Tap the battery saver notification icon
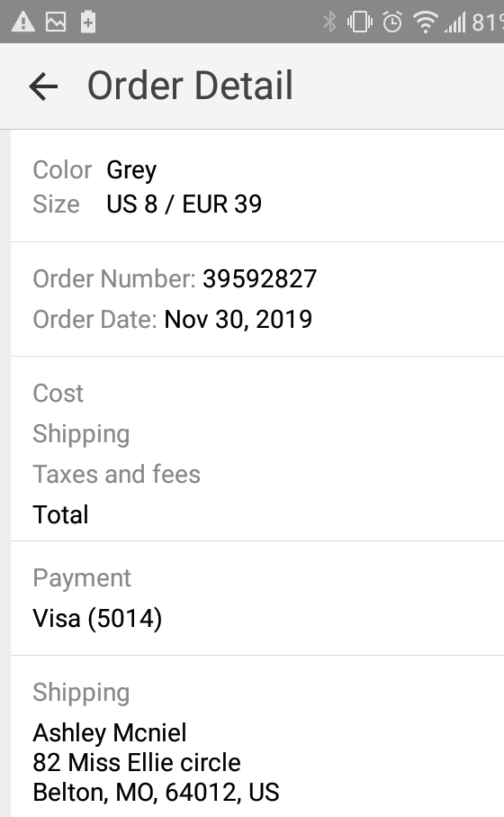Image resolution: width=504 pixels, height=817 pixels. [88, 22]
